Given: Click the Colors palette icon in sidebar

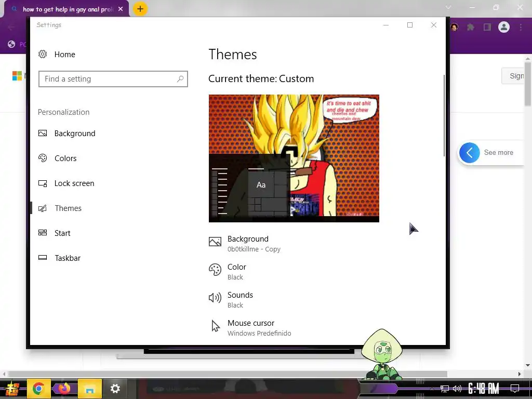Looking at the screenshot, I should coord(43,158).
